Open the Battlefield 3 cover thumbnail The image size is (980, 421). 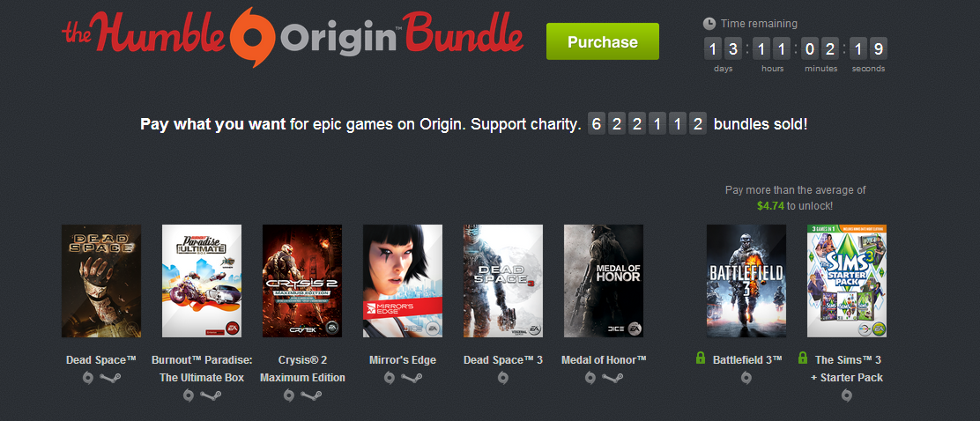(x=746, y=281)
